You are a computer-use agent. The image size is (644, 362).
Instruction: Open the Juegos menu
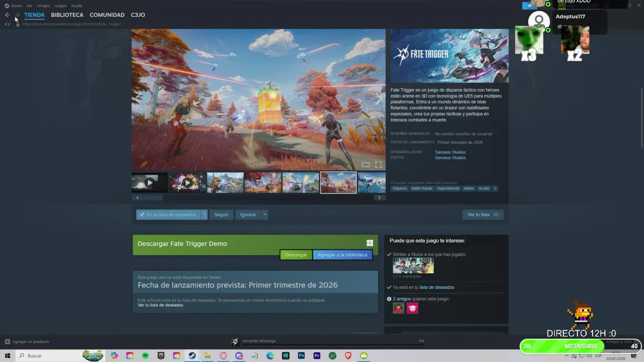pos(60,6)
